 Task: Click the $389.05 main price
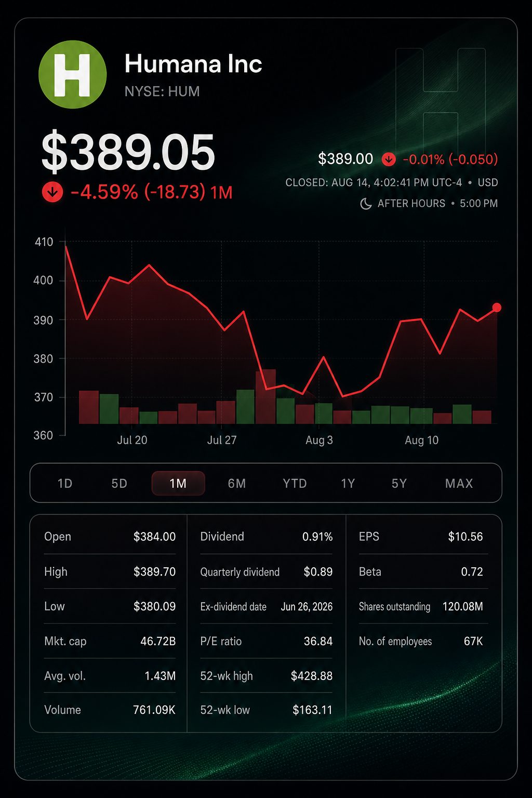coord(128,153)
